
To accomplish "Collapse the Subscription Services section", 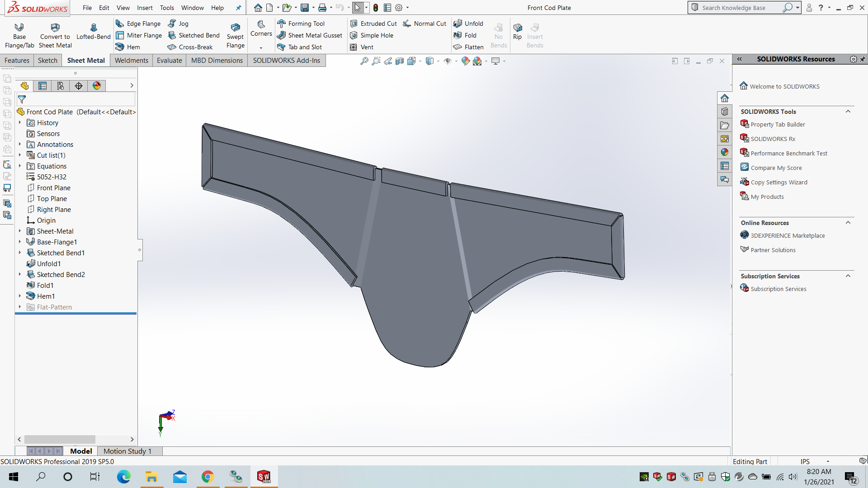I will click(848, 276).
